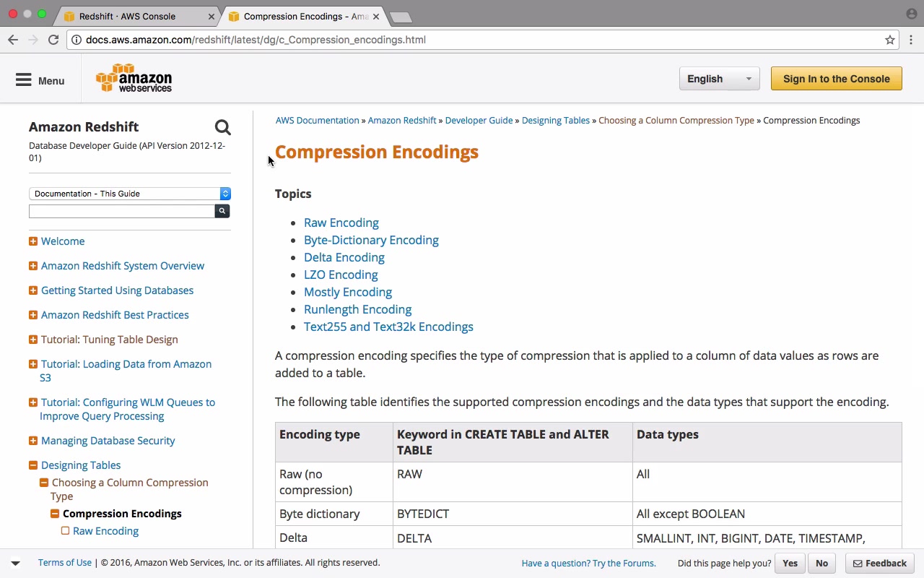Collapse Choosing a Column Compression Type
924x578 pixels.
[44, 483]
